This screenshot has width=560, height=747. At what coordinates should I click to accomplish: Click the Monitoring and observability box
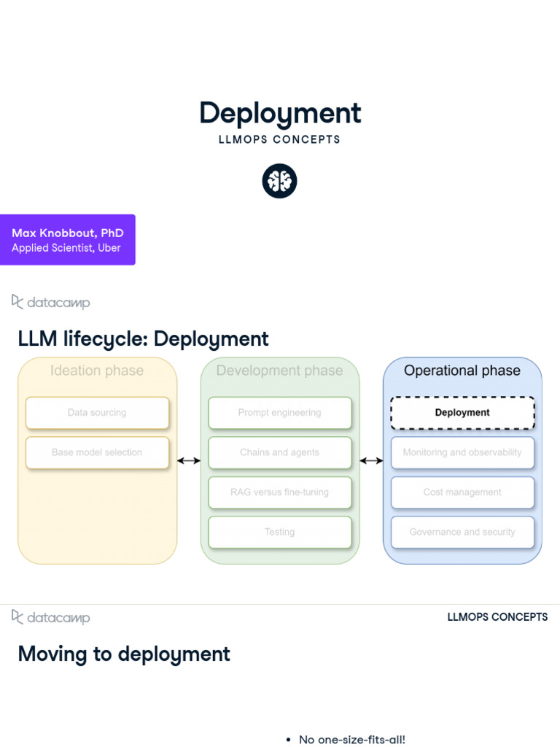coord(462,452)
